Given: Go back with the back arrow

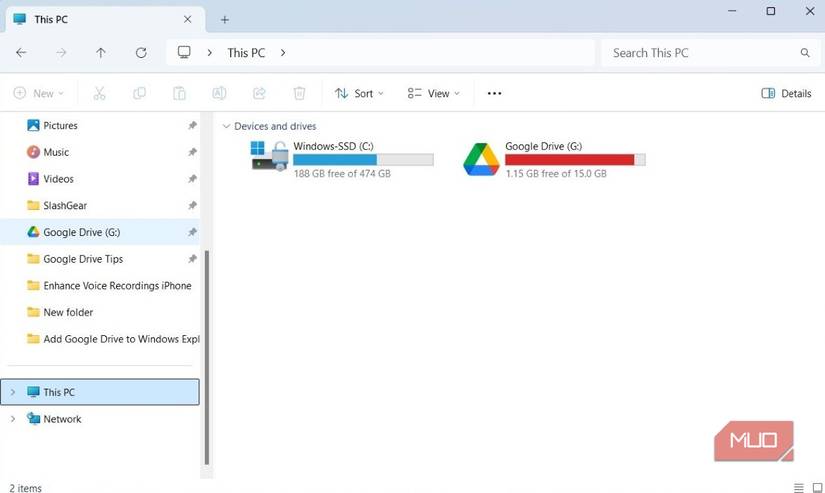Looking at the screenshot, I should (x=21, y=53).
